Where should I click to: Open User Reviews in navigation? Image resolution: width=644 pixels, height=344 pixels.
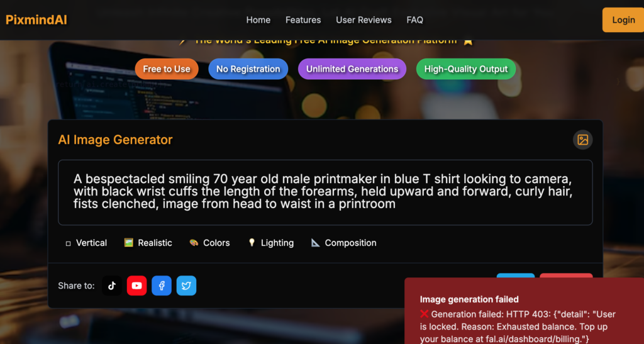(x=364, y=19)
